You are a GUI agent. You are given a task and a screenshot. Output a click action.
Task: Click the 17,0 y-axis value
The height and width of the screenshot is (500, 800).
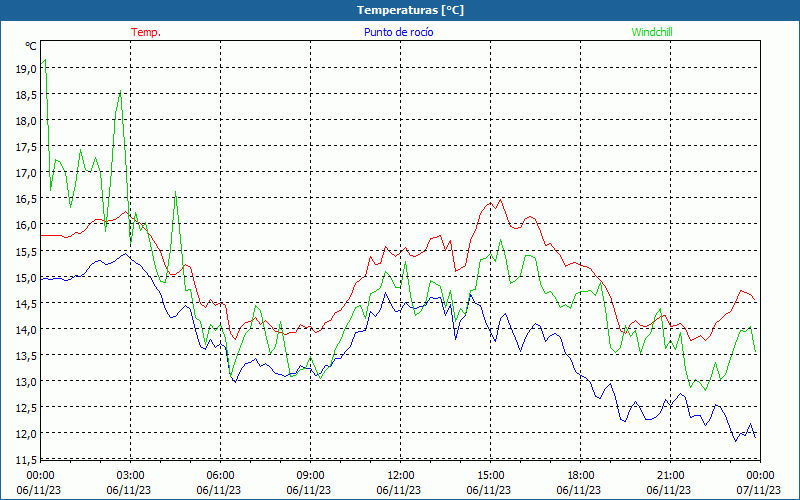click(x=27, y=173)
